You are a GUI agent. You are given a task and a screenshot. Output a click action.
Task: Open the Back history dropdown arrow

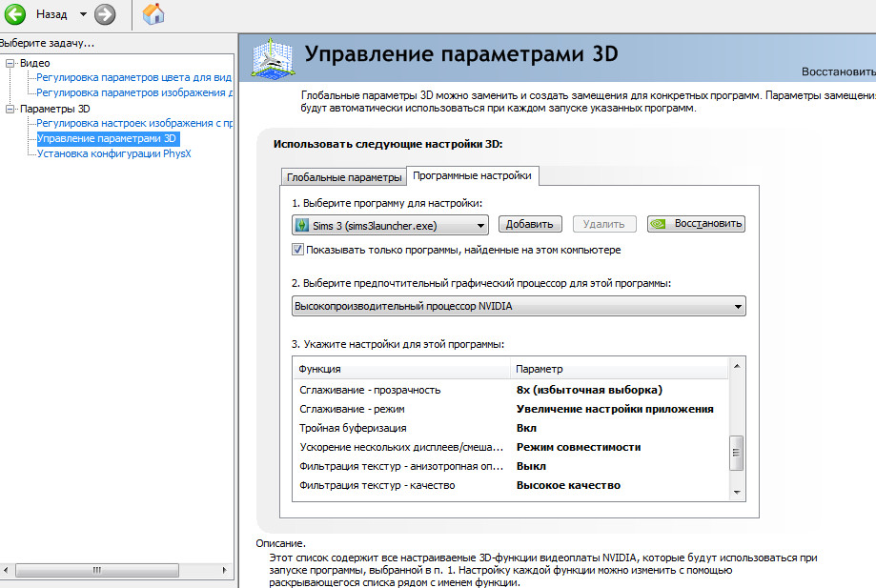click(x=83, y=14)
